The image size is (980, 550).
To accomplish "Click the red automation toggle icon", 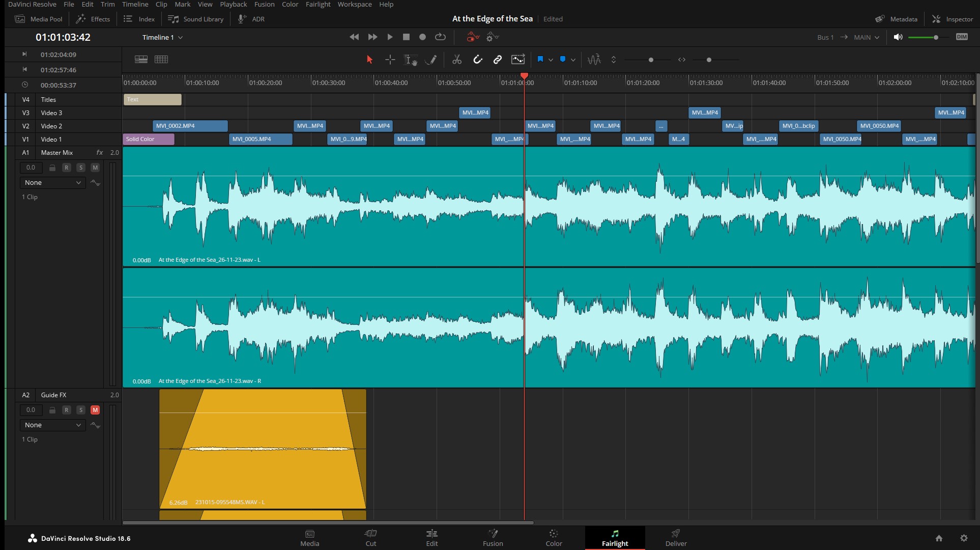I will pyautogui.click(x=473, y=37).
